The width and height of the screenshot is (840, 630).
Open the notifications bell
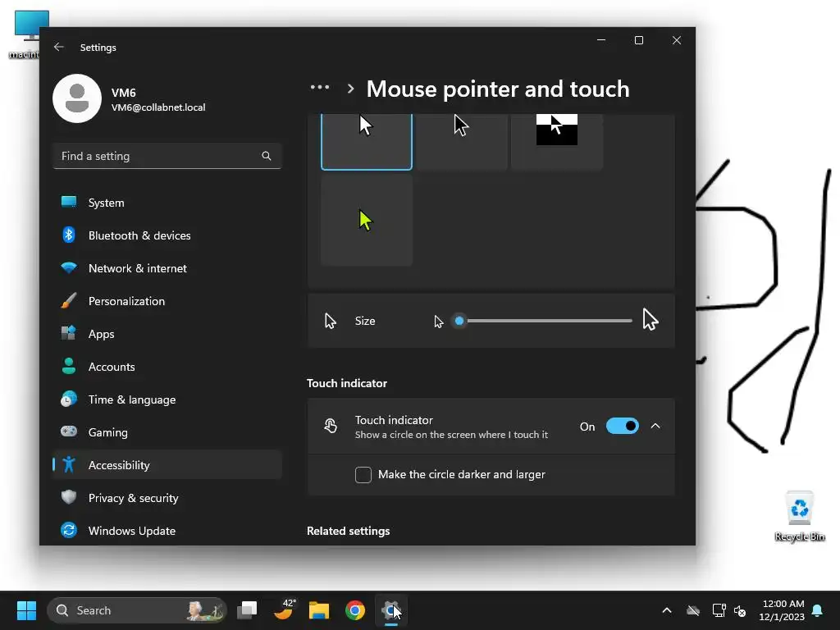[818, 610]
